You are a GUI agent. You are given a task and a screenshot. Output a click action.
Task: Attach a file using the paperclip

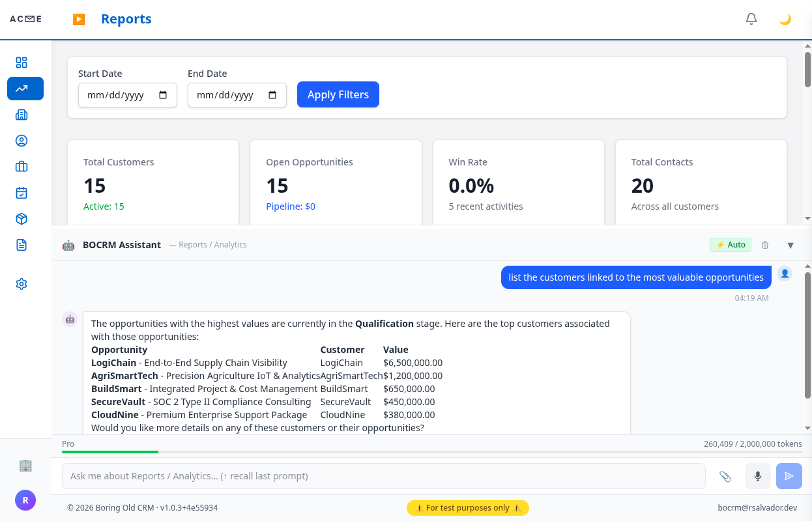(725, 476)
